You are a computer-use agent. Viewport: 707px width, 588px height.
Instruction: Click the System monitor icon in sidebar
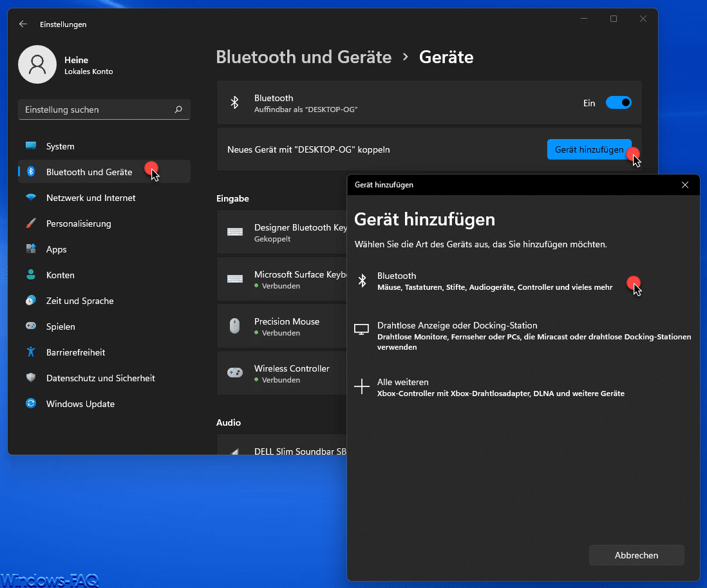31,146
